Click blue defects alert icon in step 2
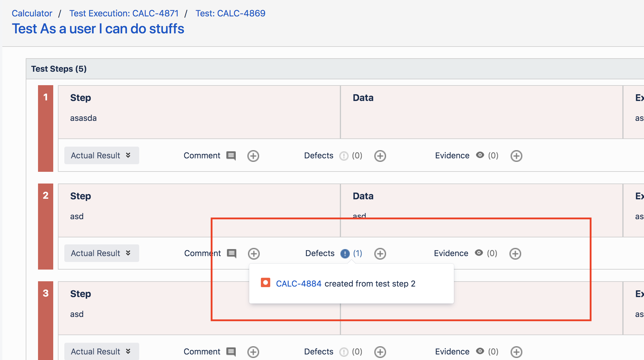 pos(345,253)
